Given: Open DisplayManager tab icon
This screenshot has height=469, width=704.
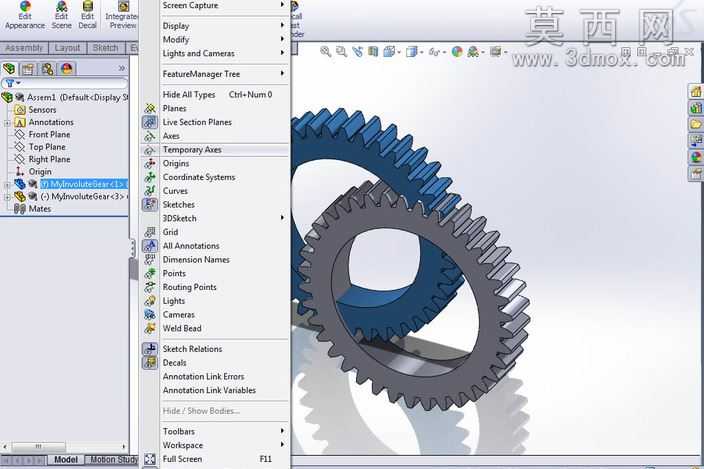Looking at the screenshot, I should [x=67, y=69].
